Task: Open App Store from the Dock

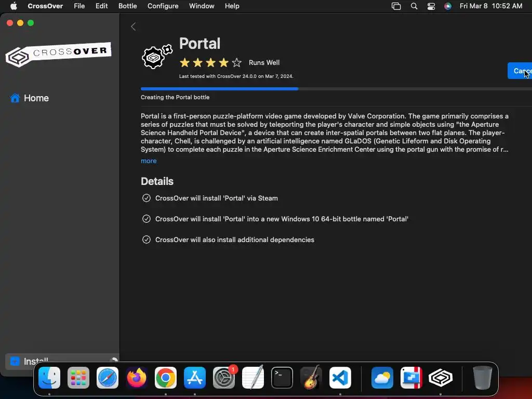Action: click(195, 378)
